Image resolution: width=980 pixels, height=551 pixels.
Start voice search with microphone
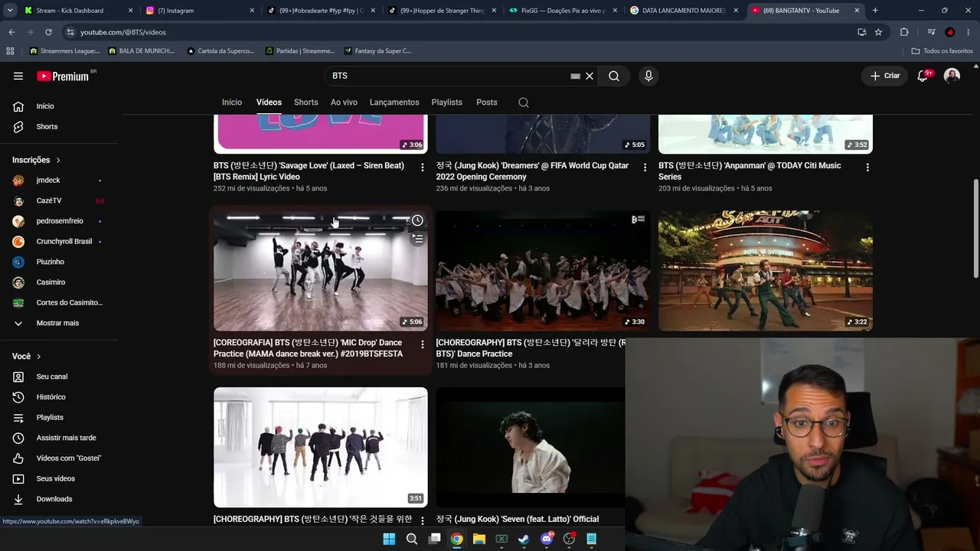pos(648,76)
